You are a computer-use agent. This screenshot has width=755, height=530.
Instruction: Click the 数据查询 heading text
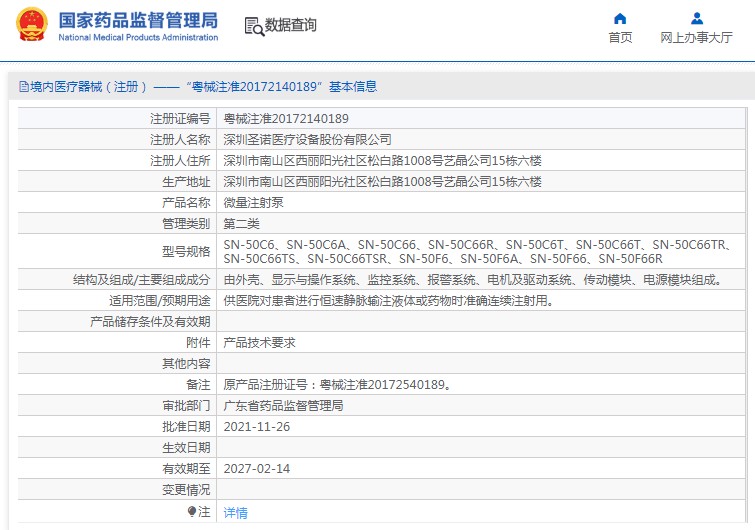pyautogui.click(x=291, y=25)
